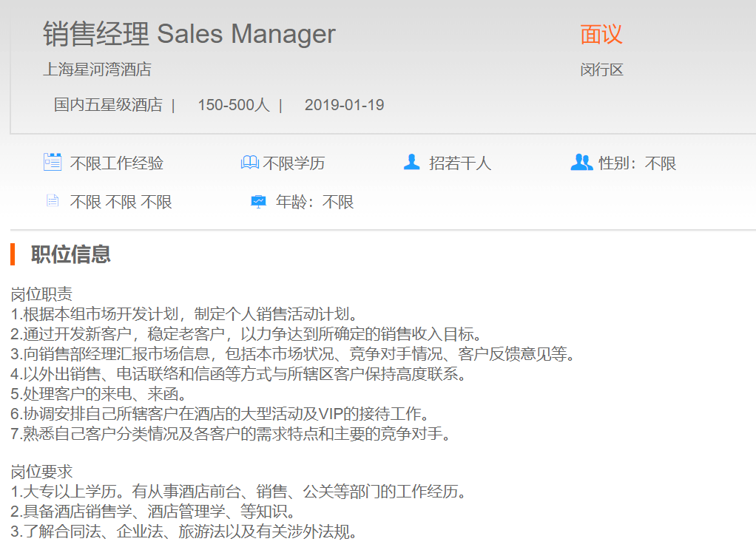This screenshot has width=756, height=550.
Task: Click the two-person gender icon
Action: (581, 162)
